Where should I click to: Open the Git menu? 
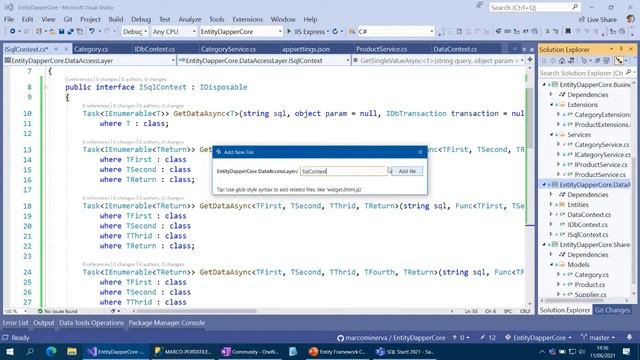coord(68,19)
